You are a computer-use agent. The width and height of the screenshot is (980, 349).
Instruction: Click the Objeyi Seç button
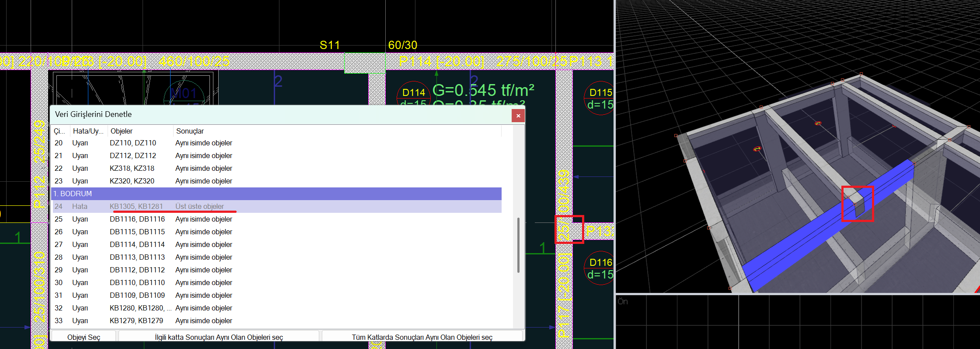[x=84, y=337]
